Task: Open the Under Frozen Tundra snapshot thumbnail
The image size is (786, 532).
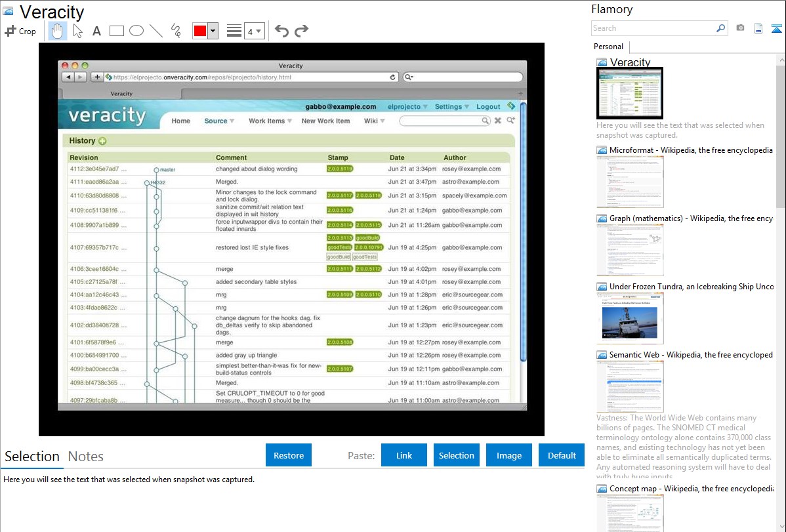Action: coord(630,318)
